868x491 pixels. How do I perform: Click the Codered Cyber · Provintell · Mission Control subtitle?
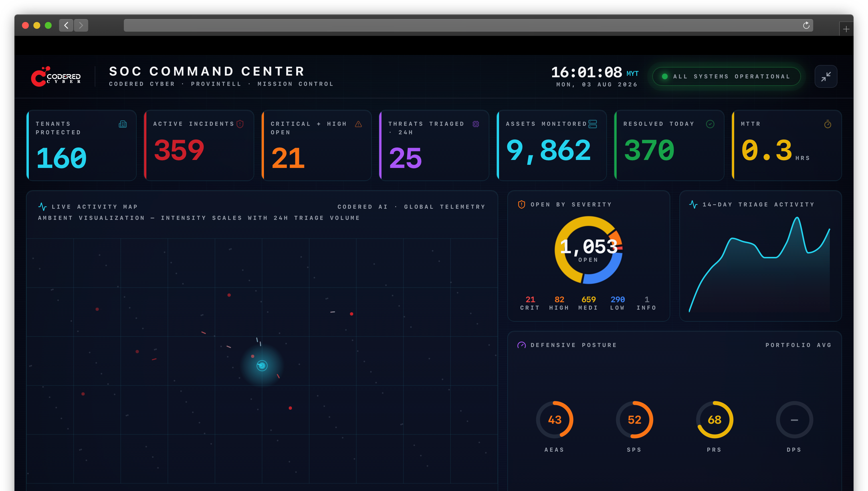coord(221,84)
